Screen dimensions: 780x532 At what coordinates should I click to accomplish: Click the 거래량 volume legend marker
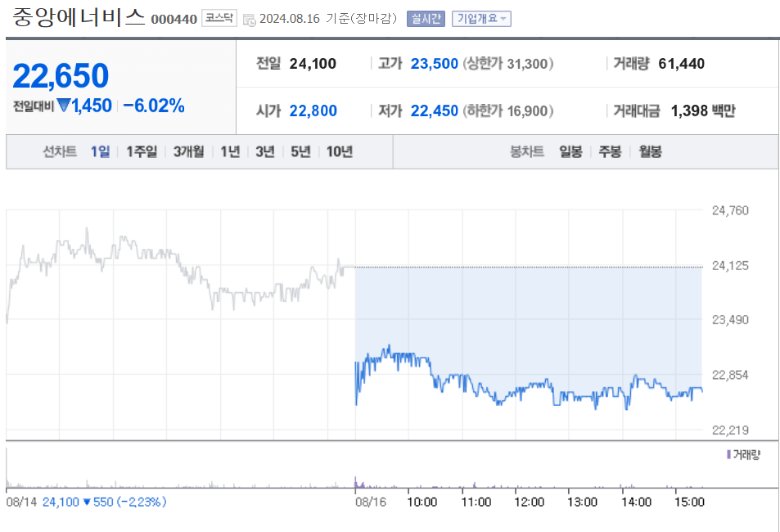point(728,454)
